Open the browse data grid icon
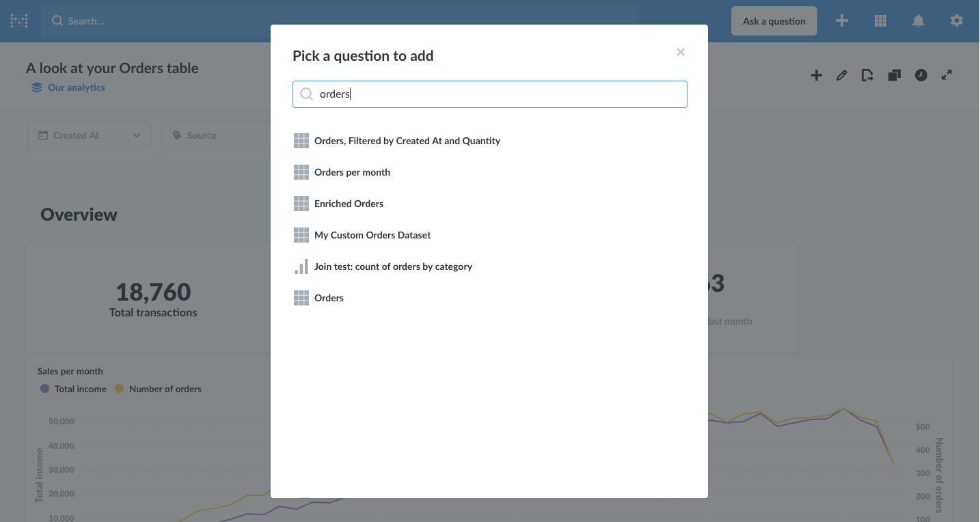The image size is (980, 522). click(880, 20)
